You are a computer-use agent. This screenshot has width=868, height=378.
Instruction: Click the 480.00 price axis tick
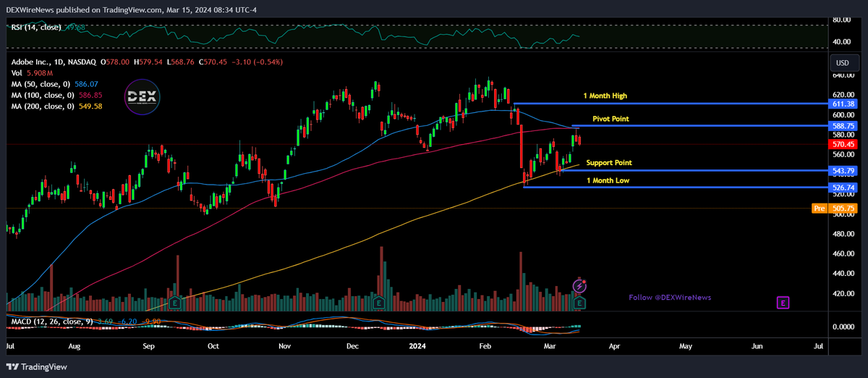point(845,234)
